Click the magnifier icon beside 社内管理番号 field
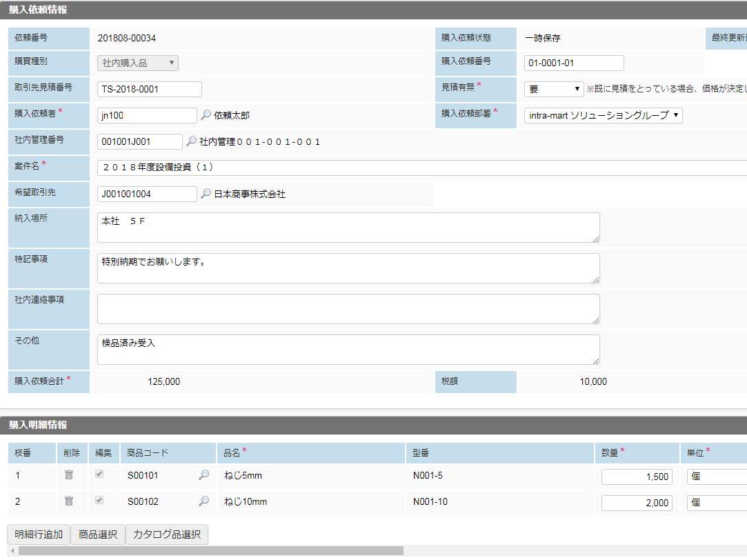Viewport: 747px width, 560px height. pos(191,141)
